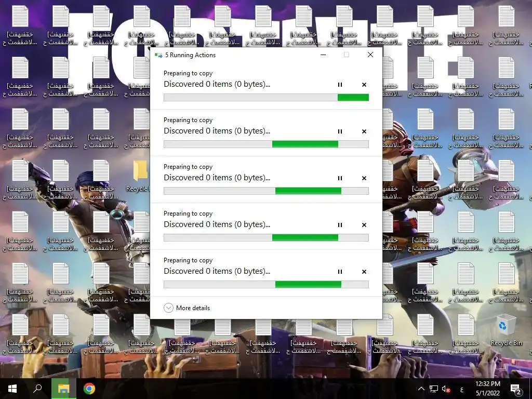Launch Google Chrome from the taskbar
The width and height of the screenshot is (532, 399).
(89, 389)
